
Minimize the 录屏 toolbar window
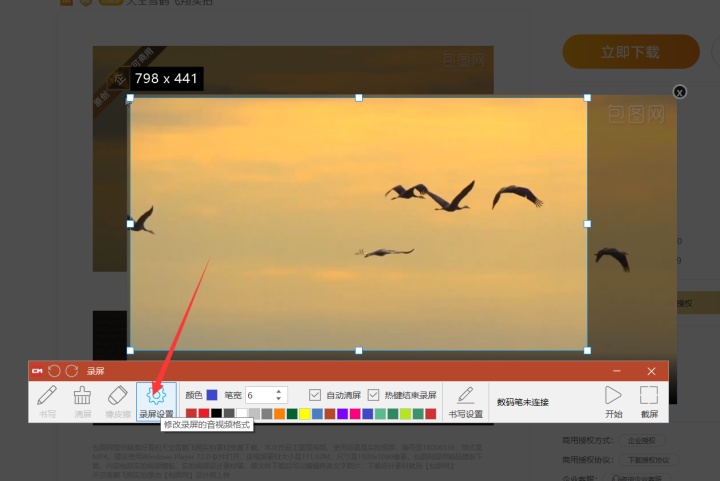[617, 371]
